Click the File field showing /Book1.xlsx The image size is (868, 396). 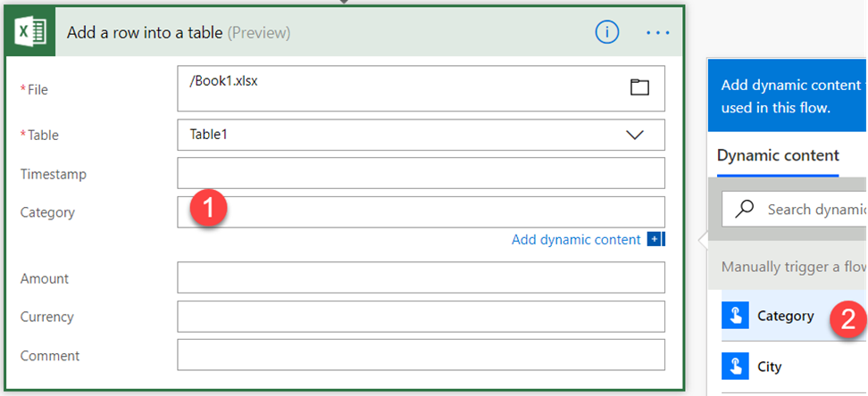(402, 88)
